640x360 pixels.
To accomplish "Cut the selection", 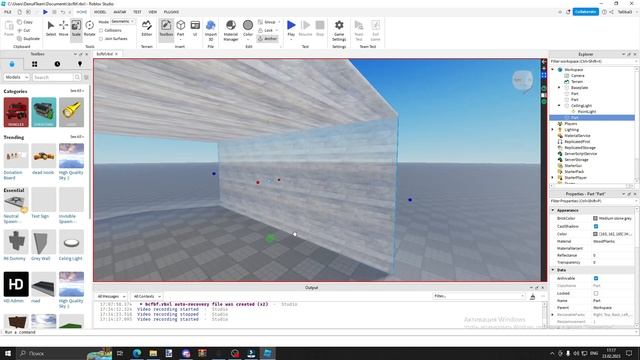I will pos(24,30).
